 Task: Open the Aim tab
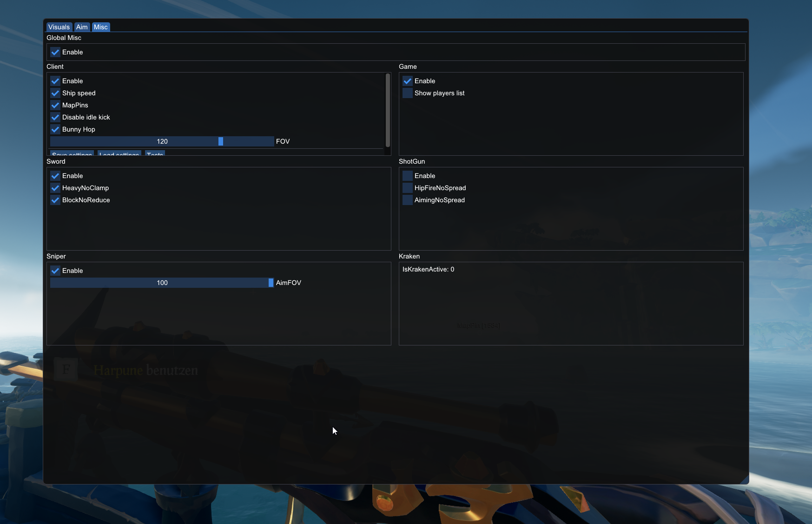[82, 27]
